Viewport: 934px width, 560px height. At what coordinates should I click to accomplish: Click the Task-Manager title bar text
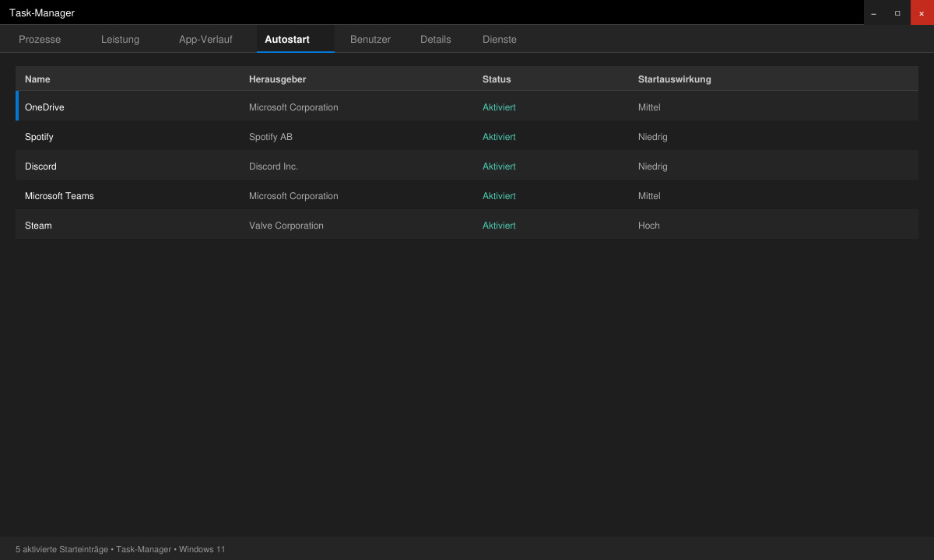(x=42, y=12)
